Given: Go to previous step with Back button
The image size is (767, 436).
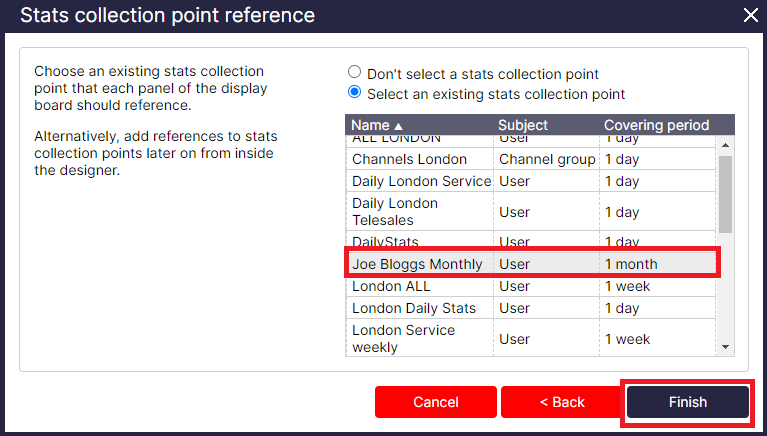Looking at the screenshot, I should tap(561, 402).
